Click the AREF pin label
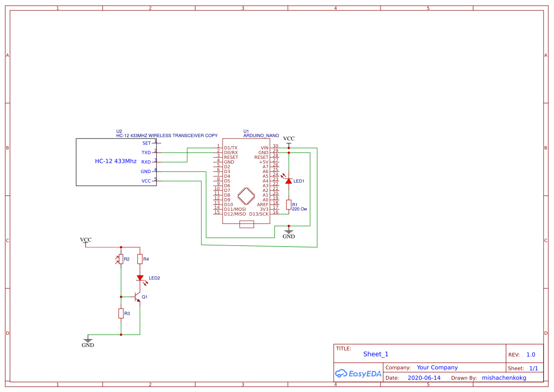Image resolution: width=554 pixels, height=392 pixels. [x=263, y=205]
